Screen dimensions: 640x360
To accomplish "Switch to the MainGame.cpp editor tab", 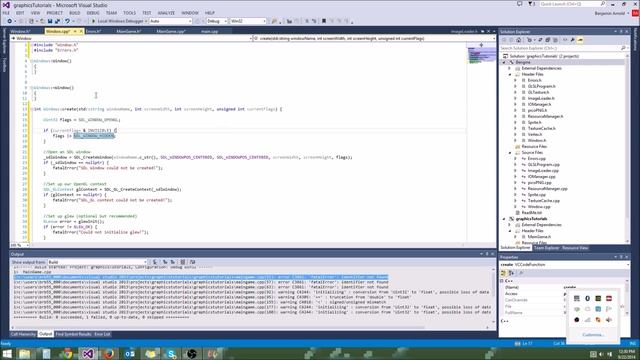I will (x=171, y=31).
